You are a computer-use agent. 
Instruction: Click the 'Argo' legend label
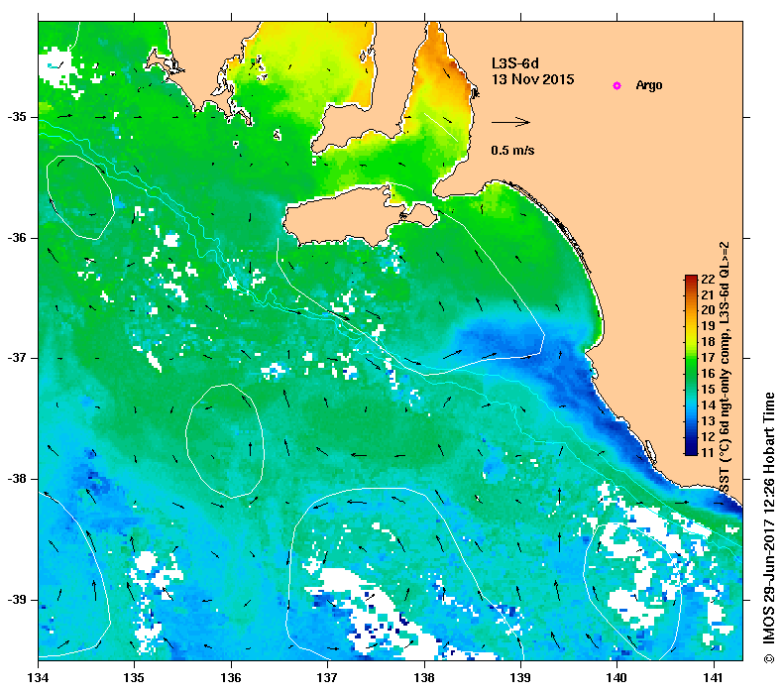[649, 85]
